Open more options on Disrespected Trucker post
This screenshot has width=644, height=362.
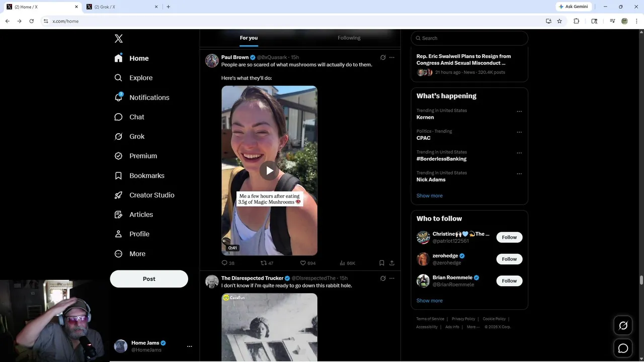tap(392, 278)
